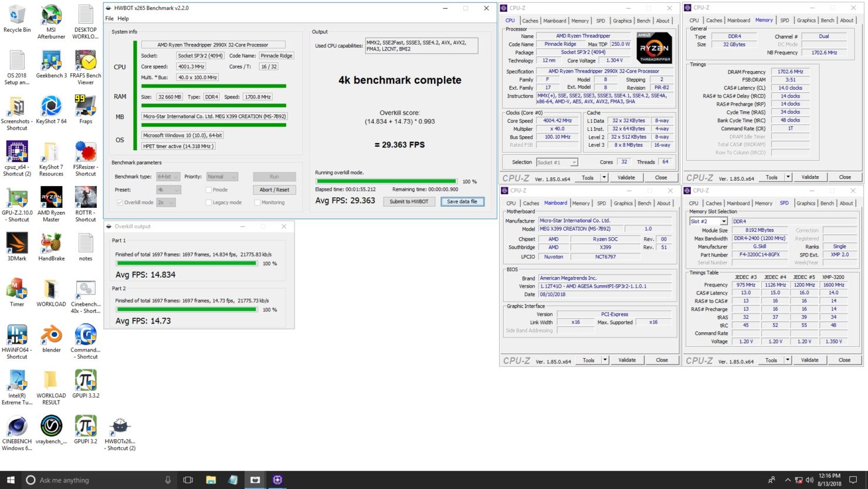The image size is (868, 489).
Task: Open the Preset 4k dropdown
Action: coord(168,190)
